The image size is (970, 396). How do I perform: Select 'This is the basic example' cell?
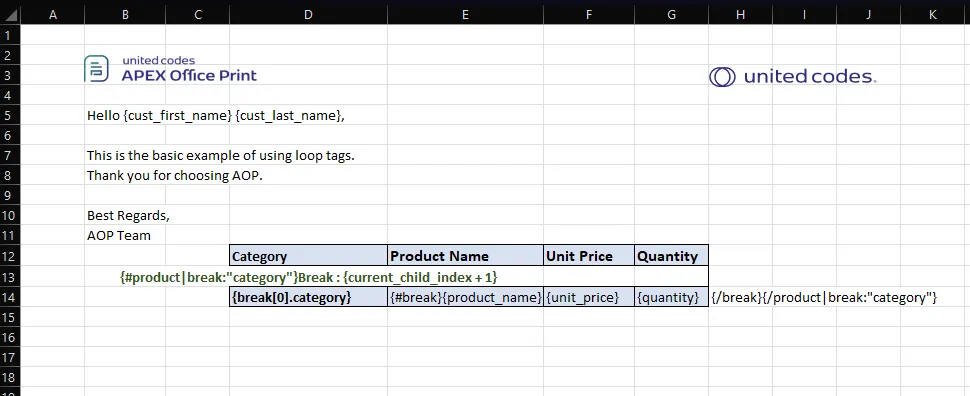click(220, 156)
